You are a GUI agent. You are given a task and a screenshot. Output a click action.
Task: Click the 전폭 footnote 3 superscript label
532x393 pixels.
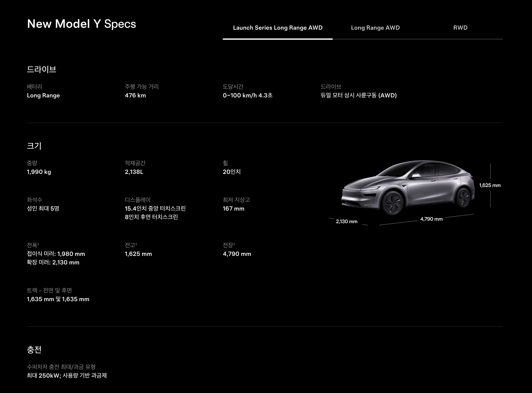click(33, 245)
